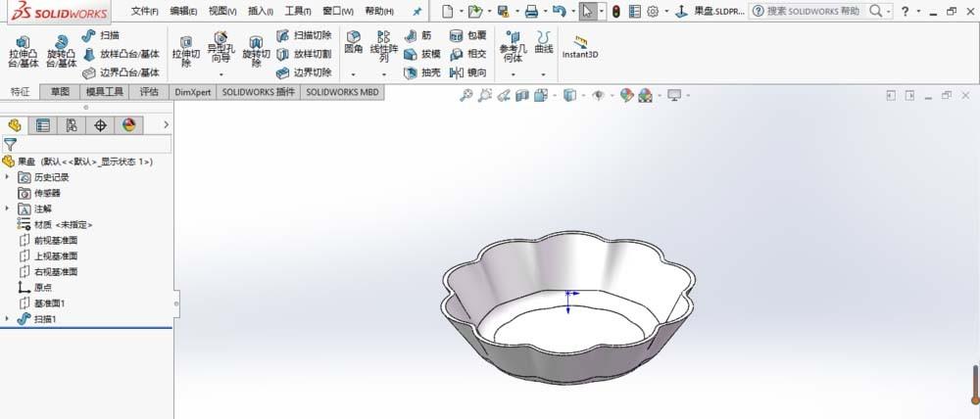Screen dimensions: 980x419
Task: Open dropdown arrow next to new document
Action: [x=462, y=11]
